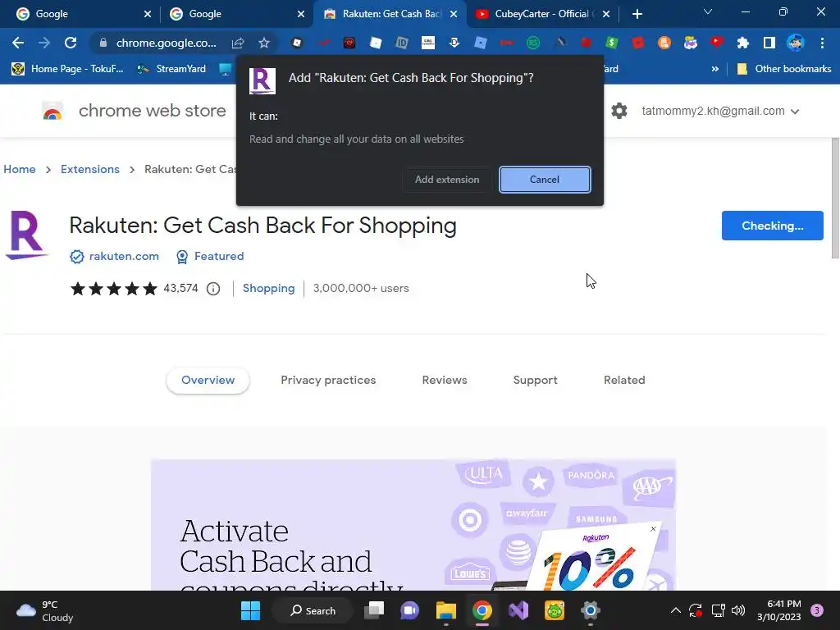
Task: Open the Chrome profile avatar
Action: click(x=796, y=43)
